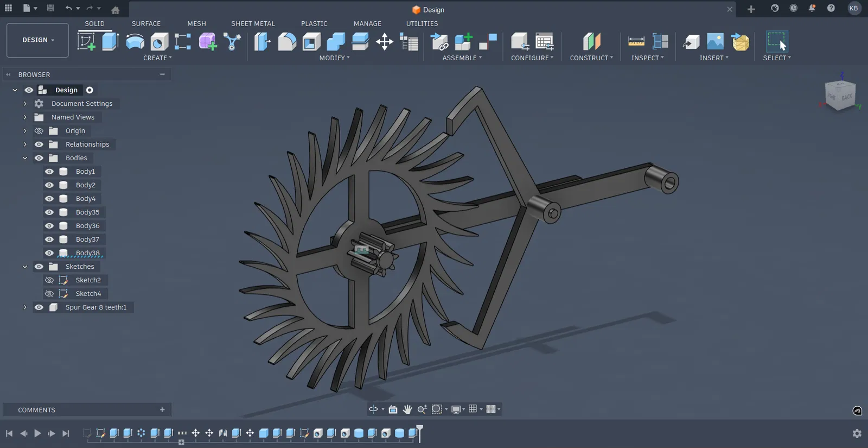This screenshot has width=868, height=448.
Task: Switch to the SHEET METAL tab
Action: point(253,24)
